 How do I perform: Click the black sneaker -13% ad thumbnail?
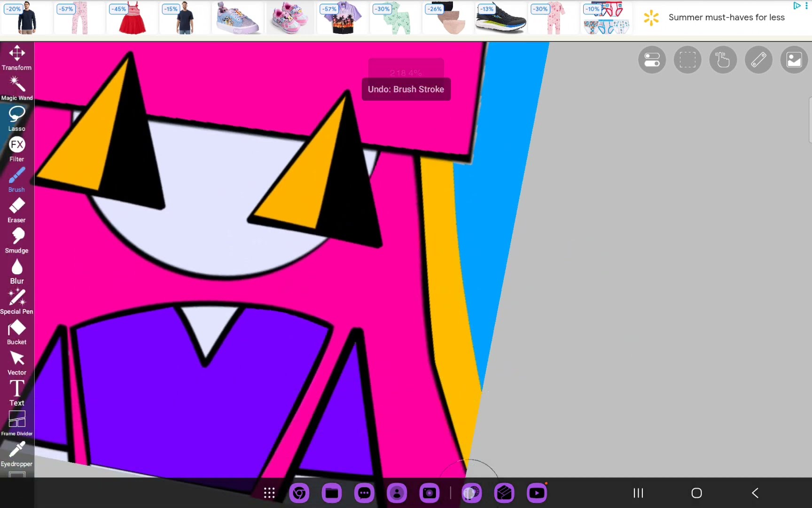pyautogui.click(x=500, y=18)
